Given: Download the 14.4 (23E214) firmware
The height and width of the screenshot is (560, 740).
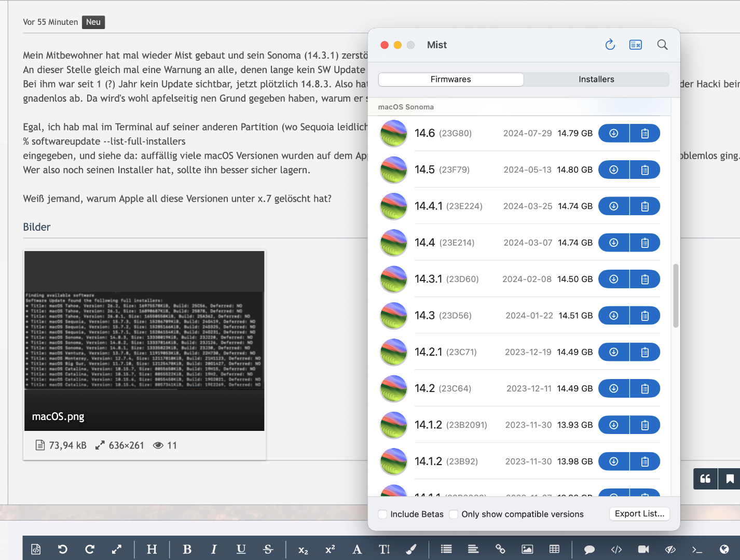Looking at the screenshot, I should tap(614, 243).
